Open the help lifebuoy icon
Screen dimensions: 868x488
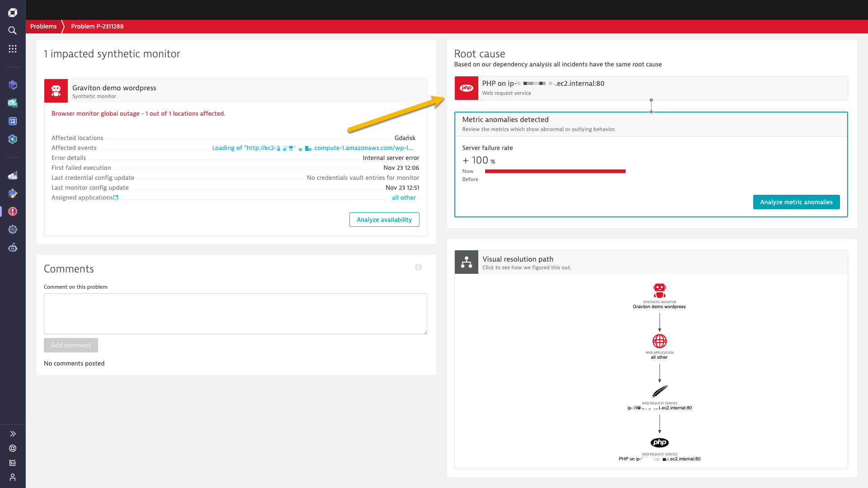pos(13,448)
